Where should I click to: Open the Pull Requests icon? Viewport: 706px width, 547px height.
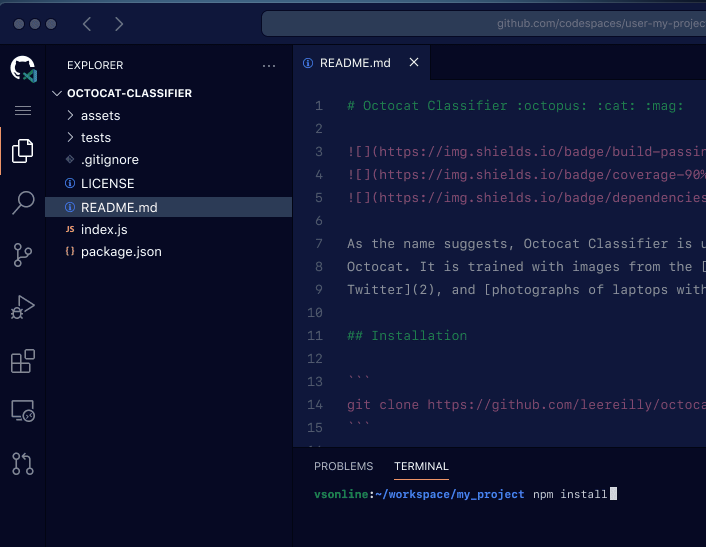23,464
